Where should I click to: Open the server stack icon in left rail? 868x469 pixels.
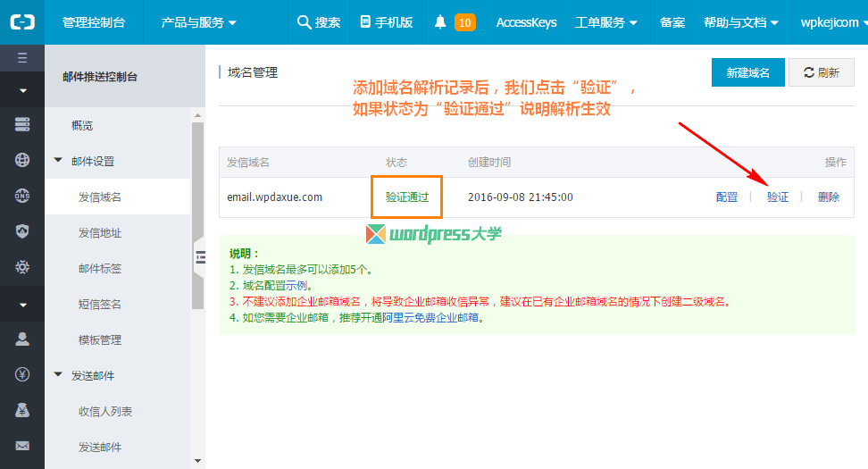click(x=22, y=125)
